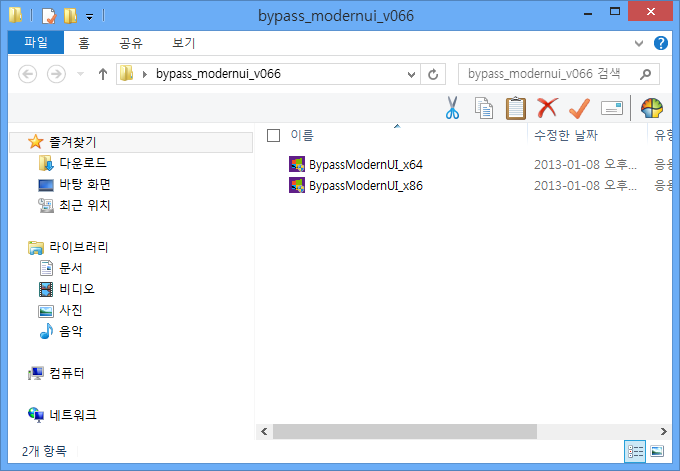This screenshot has width=680, height=471.
Task: Click the Rename label toolbar icon
Action: pos(612,108)
